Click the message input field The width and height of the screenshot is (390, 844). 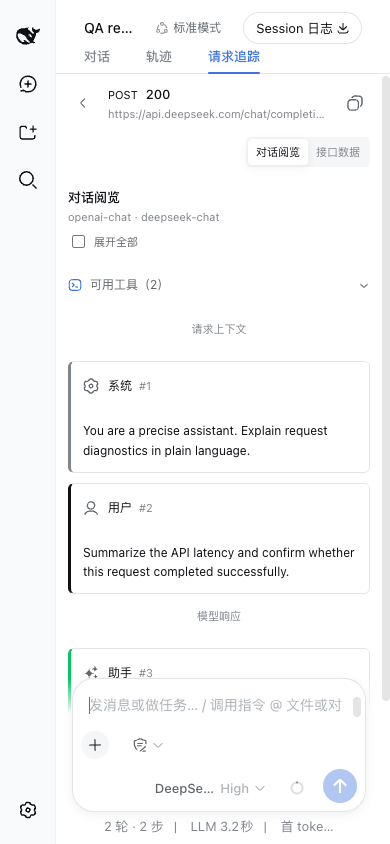click(x=215, y=705)
